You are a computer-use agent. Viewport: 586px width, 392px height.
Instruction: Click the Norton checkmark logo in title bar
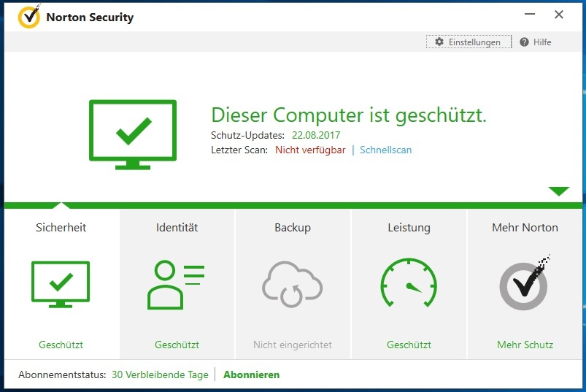click(28, 17)
